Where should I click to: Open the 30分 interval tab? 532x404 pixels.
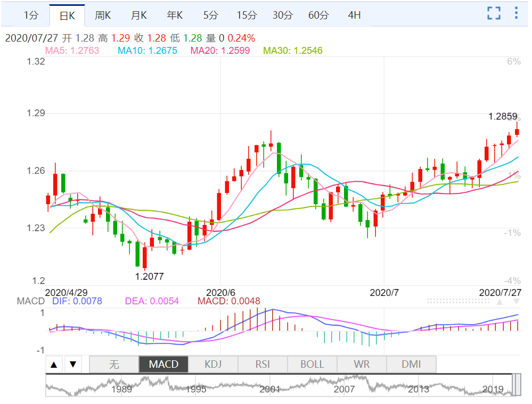tap(283, 15)
